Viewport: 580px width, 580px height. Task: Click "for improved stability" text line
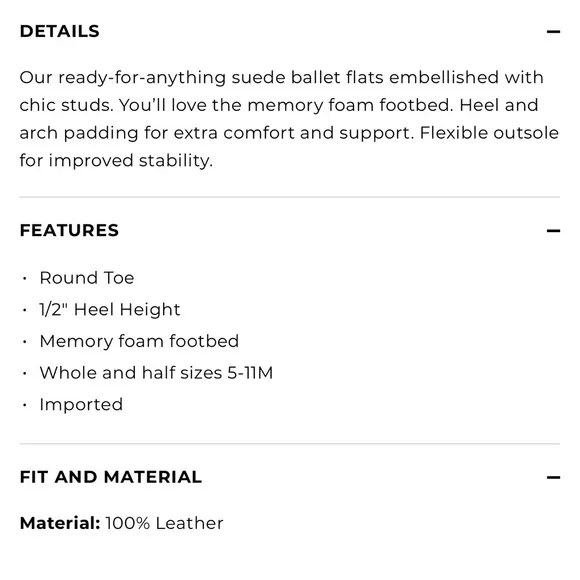[x=116, y=161]
